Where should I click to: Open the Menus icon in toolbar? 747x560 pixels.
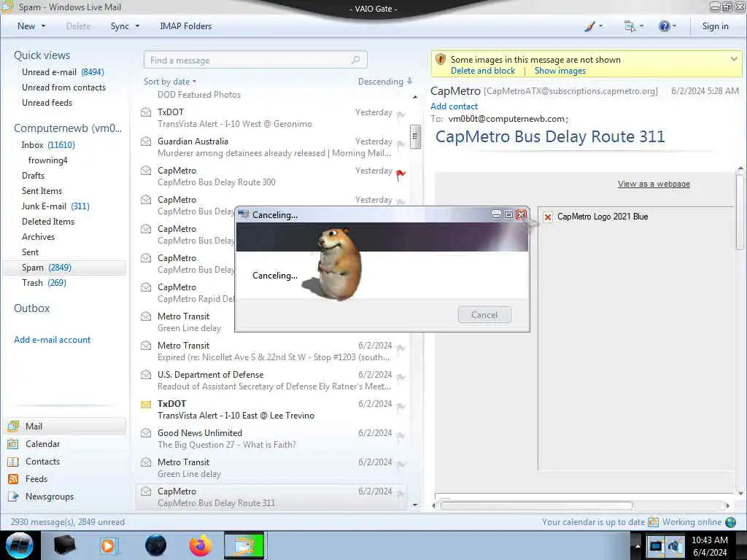click(x=630, y=26)
